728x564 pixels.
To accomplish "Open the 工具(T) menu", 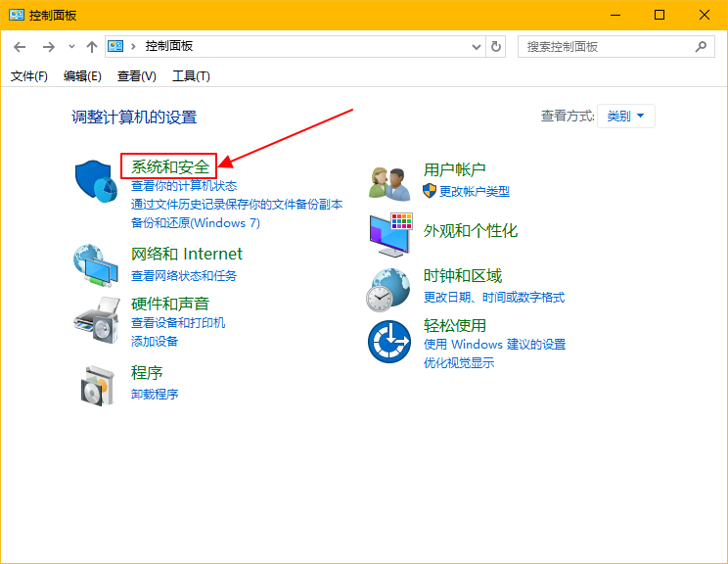I will tap(191, 75).
